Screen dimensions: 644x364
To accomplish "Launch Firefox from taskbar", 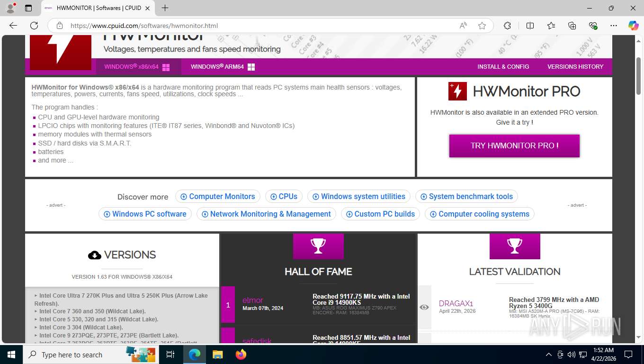I will click(241, 355).
